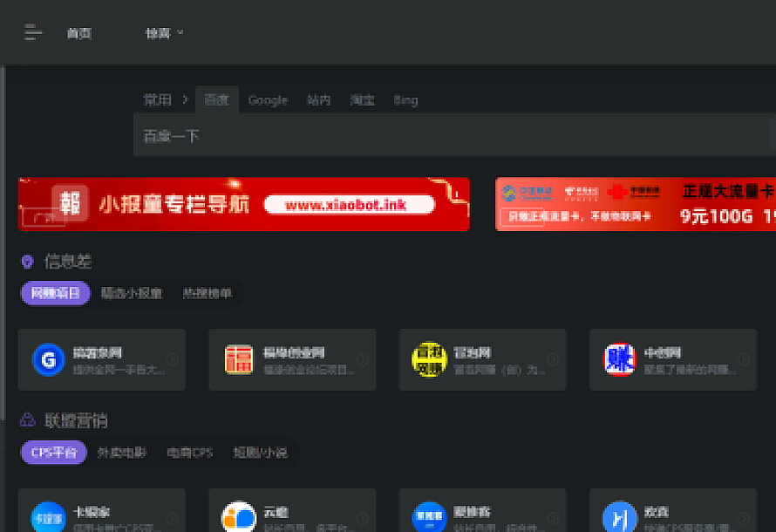Viewport: 776px width, 532px height.
Task: Click the arrow icon on first info card
Action: click(173, 359)
